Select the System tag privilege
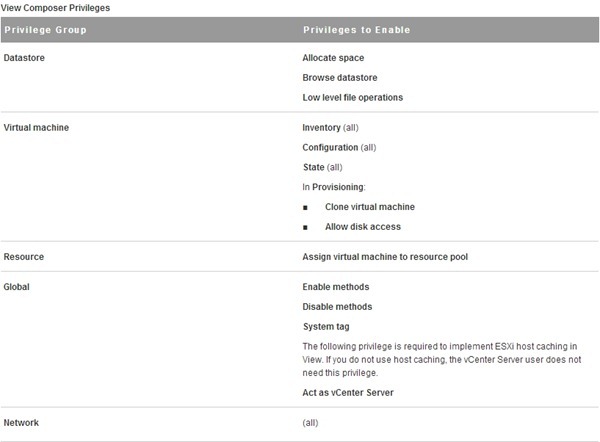Screen dimensions: 600x442 point(326,327)
